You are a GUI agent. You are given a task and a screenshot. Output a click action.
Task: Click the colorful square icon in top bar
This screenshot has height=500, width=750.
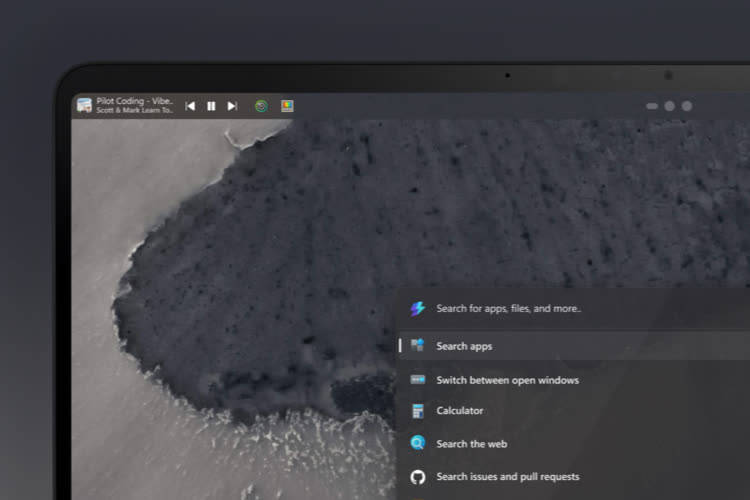click(x=287, y=106)
